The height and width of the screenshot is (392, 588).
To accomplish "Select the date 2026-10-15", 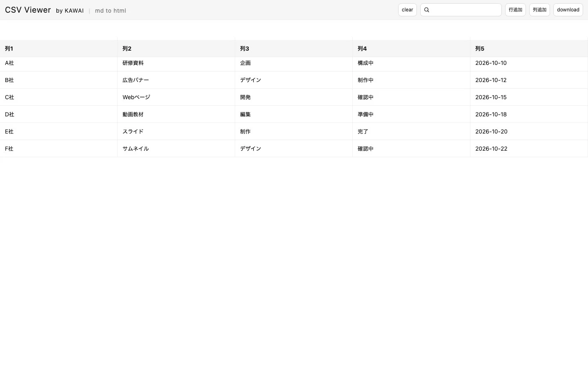I will 529,97.
